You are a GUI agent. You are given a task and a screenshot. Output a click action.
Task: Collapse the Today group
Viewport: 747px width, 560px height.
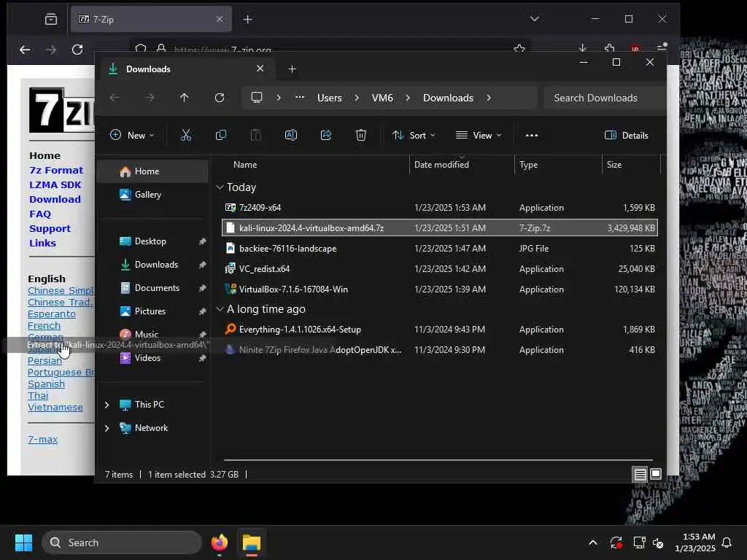pyautogui.click(x=220, y=187)
